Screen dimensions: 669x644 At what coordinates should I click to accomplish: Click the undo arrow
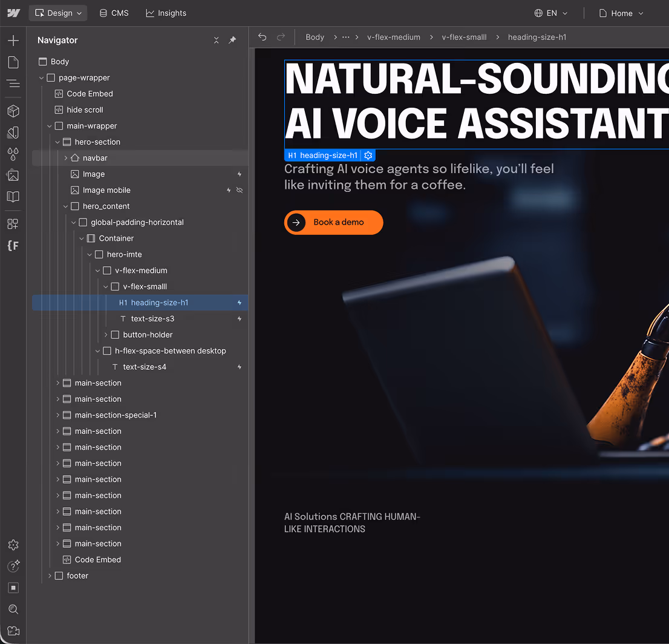(263, 37)
